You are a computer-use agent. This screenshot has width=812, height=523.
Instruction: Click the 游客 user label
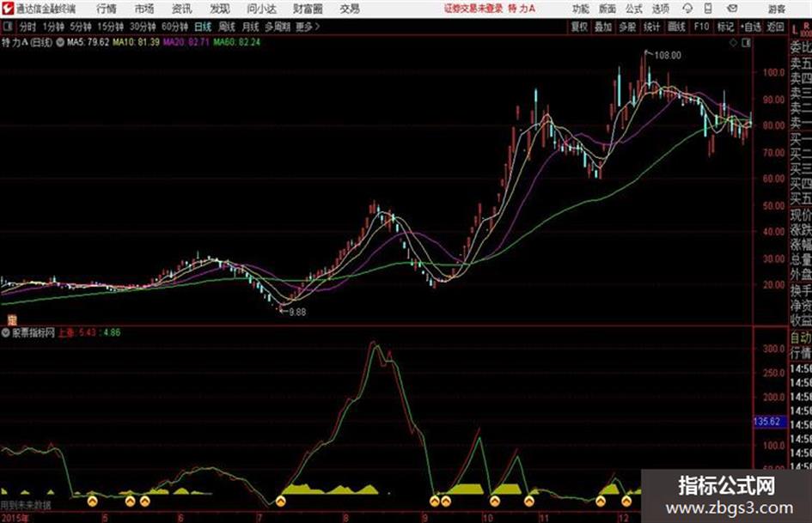777,9
